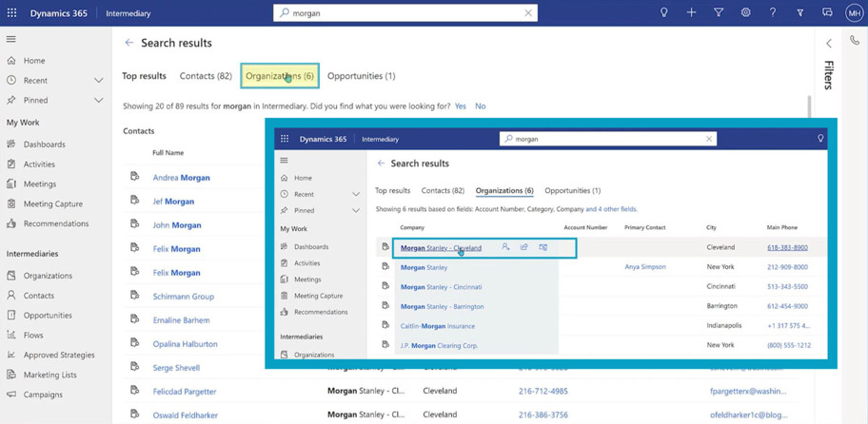Viewport: 868px width, 424px height.
Task: Expand the Recent chevron inside the inset
Action: (356, 195)
